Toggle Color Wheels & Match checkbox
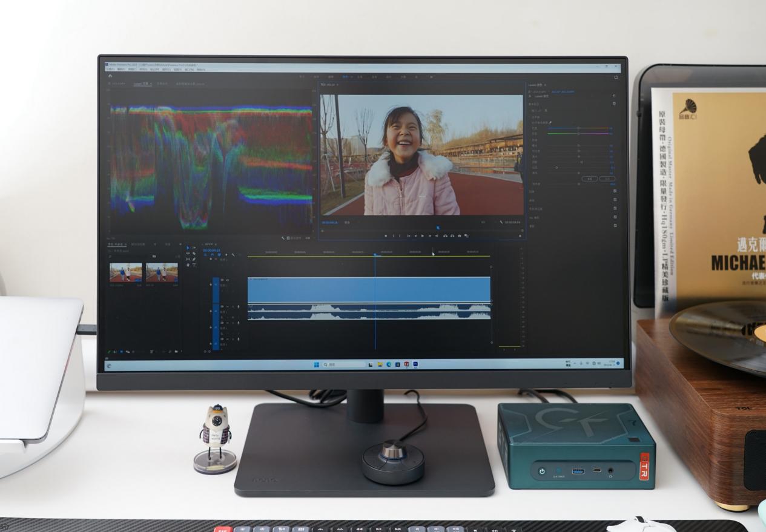Screen dimensions: 766x532 (615, 208)
